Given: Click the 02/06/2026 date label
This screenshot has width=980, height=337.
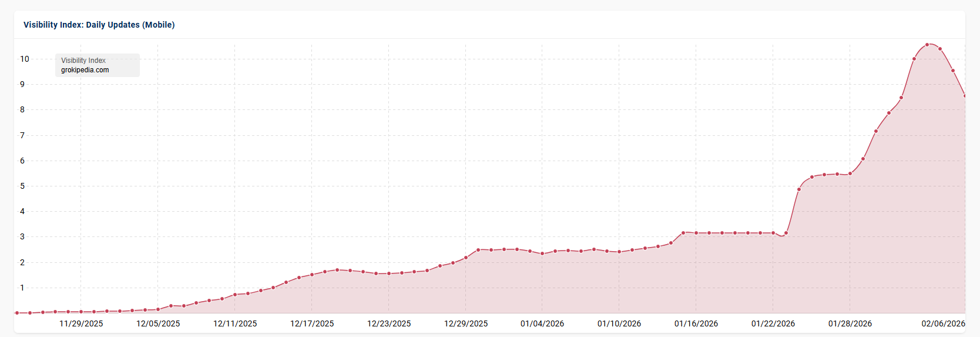Looking at the screenshot, I should coord(943,323).
